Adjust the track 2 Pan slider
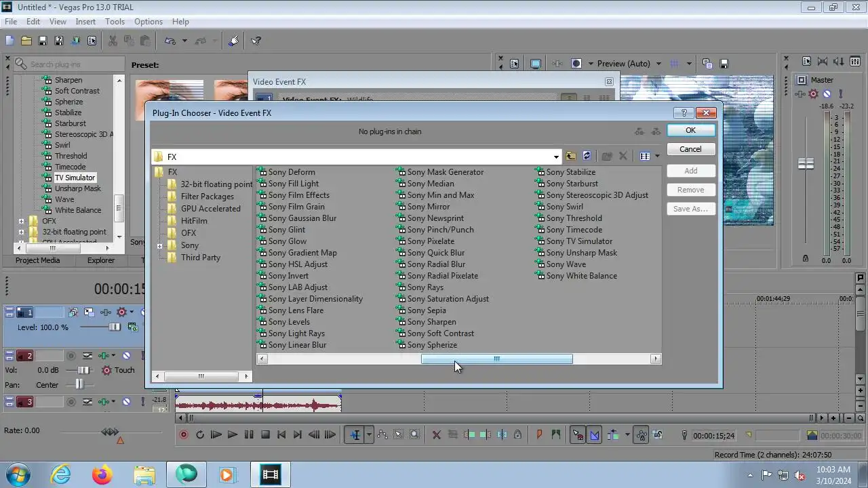This screenshot has height=488, width=868. [80, 384]
